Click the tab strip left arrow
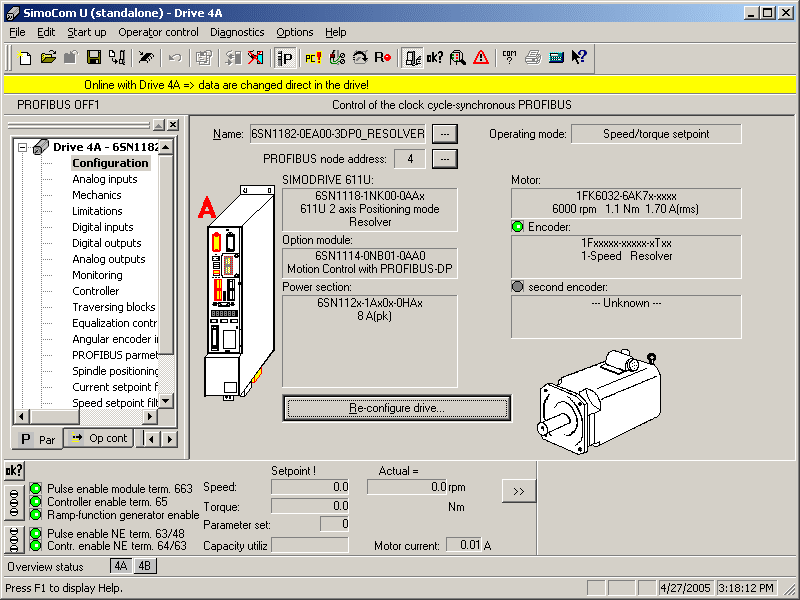Viewport: 800px width, 600px height. click(x=151, y=439)
